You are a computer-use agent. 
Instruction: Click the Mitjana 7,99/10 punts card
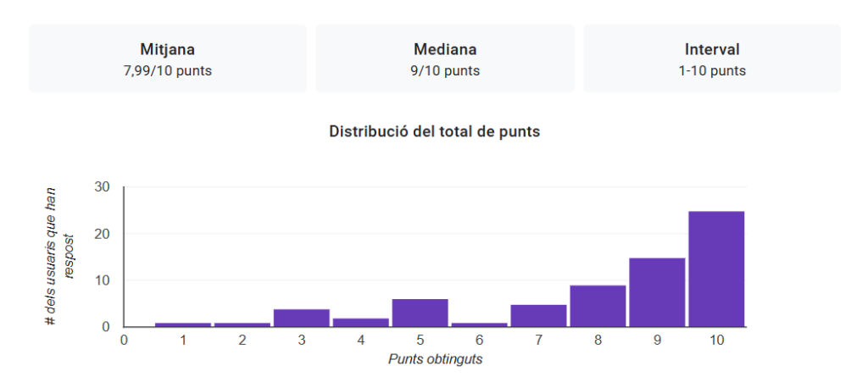(167, 59)
